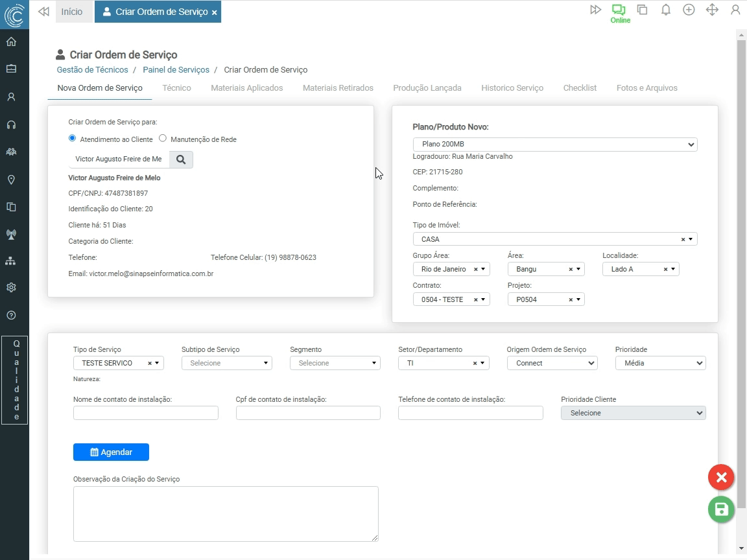Open the settings gear in sidebar
747x560 pixels.
click(11, 288)
